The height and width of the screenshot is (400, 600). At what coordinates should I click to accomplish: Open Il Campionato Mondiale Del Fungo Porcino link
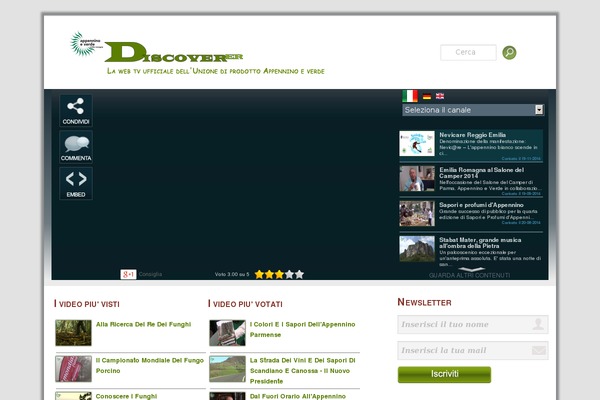[x=150, y=366]
